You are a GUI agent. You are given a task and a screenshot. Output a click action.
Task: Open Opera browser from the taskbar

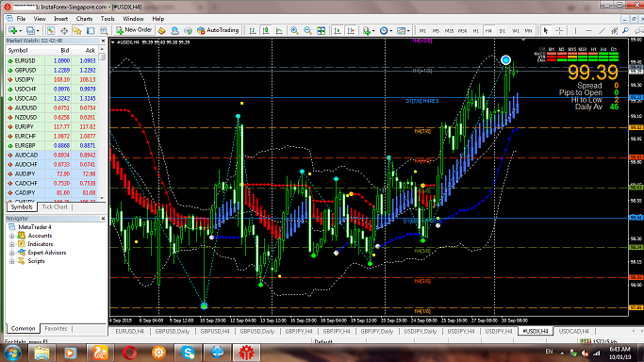[x=129, y=353]
